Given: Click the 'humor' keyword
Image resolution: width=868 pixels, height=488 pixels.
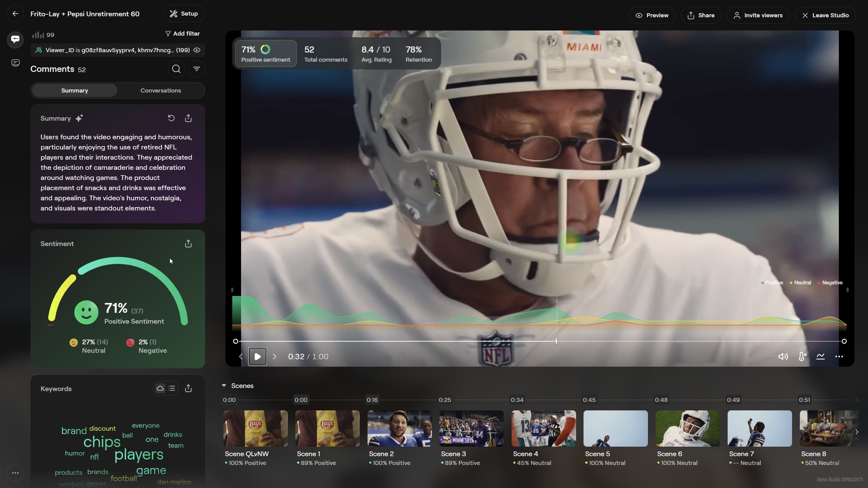Looking at the screenshot, I should coord(75,453).
